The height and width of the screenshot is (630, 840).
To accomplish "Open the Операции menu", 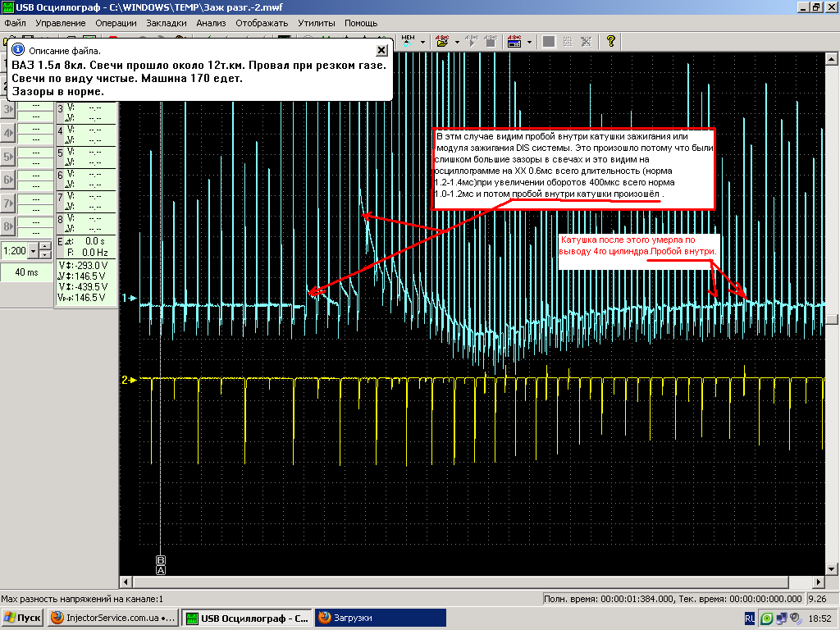I will click(116, 23).
